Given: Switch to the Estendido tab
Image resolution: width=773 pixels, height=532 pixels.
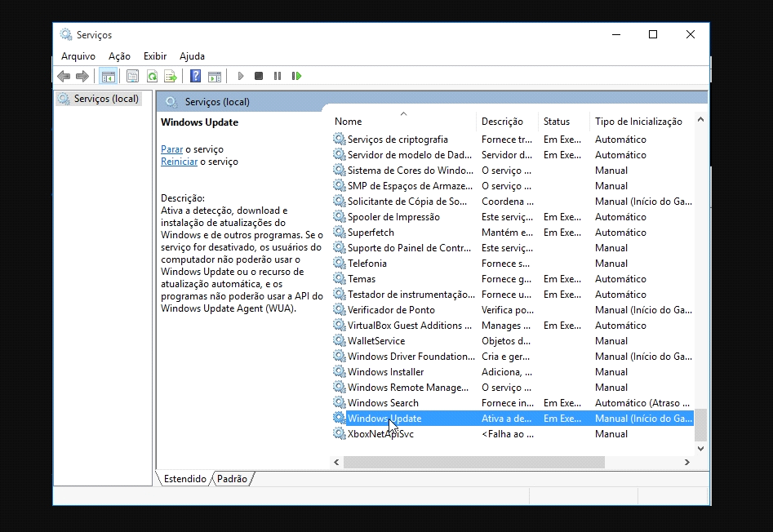Looking at the screenshot, I should coord(184,479).
